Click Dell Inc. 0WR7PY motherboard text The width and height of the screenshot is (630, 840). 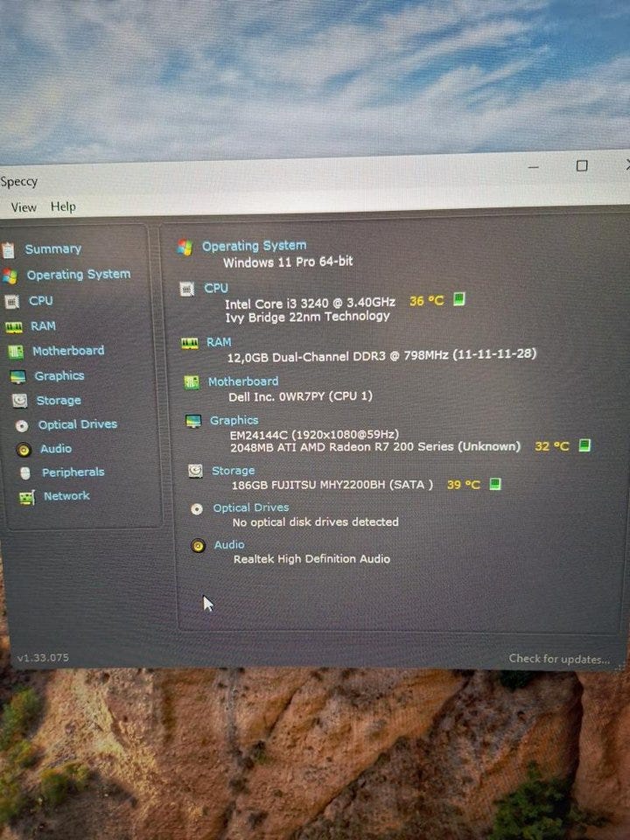pyautogui.click(x=300, y=397)
